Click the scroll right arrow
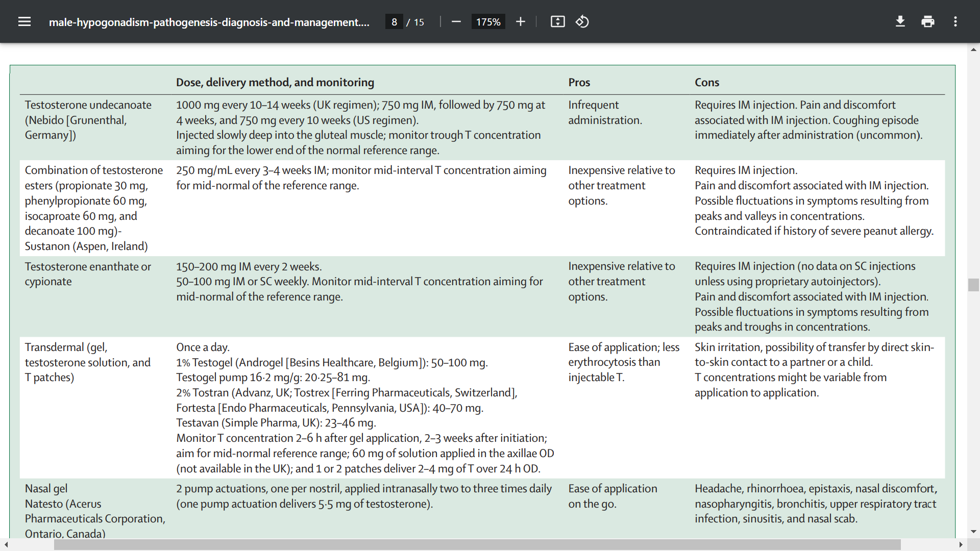 961,544
